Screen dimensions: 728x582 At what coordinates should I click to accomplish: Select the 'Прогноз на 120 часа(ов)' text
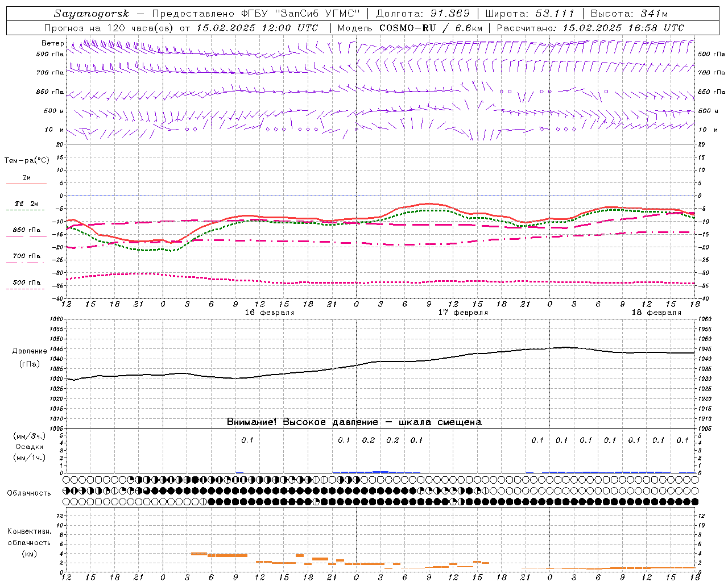point(110,28)
